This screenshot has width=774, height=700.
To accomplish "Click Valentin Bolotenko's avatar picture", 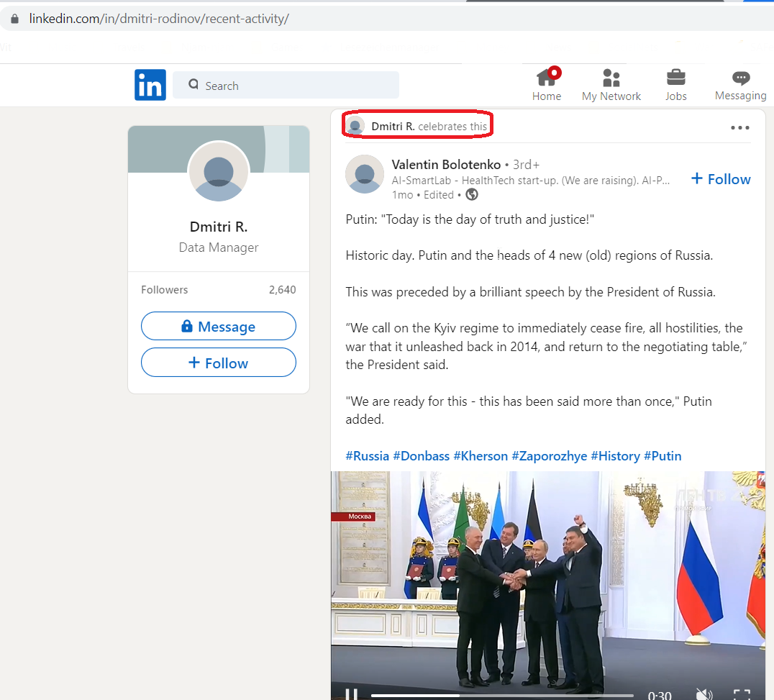I will click(x=364, y=174).
